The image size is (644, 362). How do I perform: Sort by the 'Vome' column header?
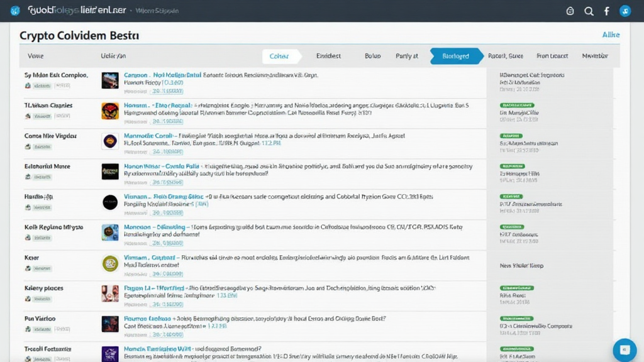pyautogui.click(x=35, y=56)
